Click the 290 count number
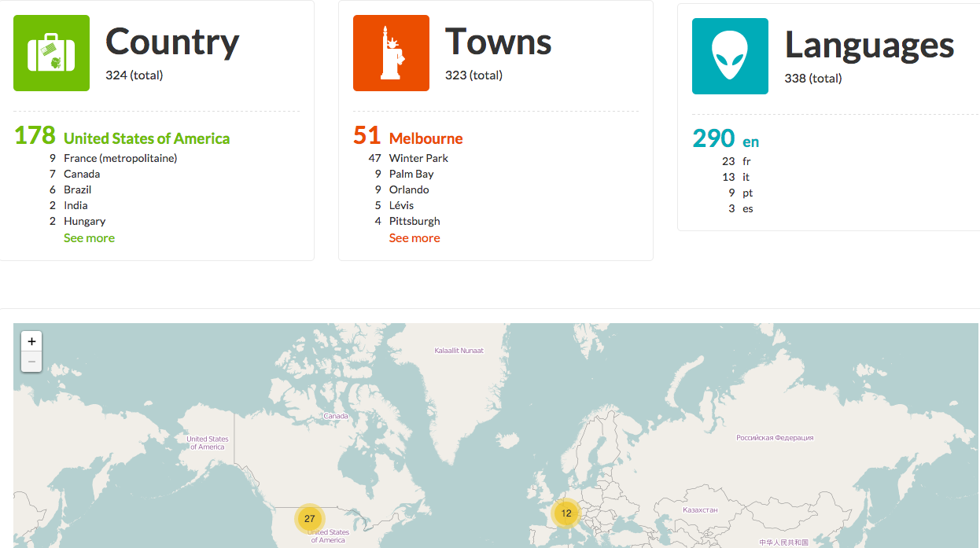 [x=713, y=138]
